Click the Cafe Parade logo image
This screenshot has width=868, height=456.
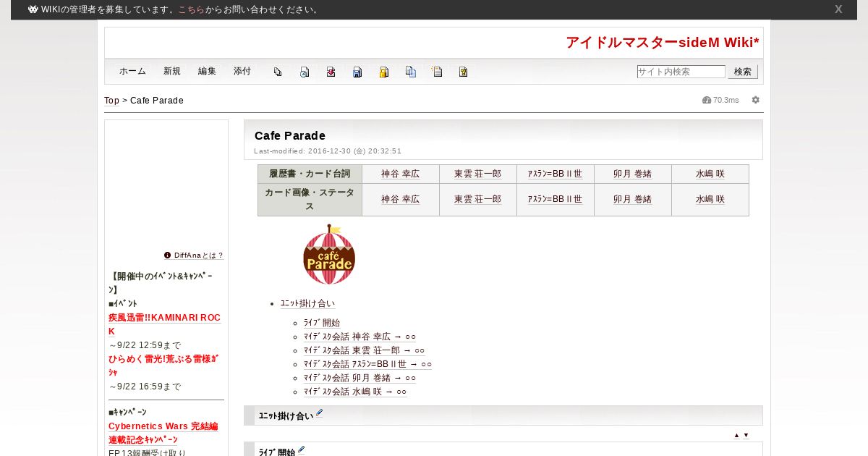(329, 254)
